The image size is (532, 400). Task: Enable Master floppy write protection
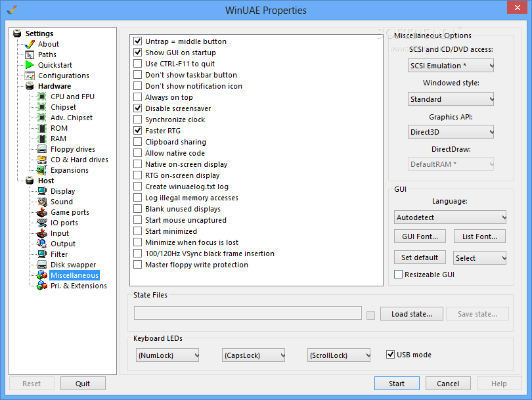[x=137, y=265]
